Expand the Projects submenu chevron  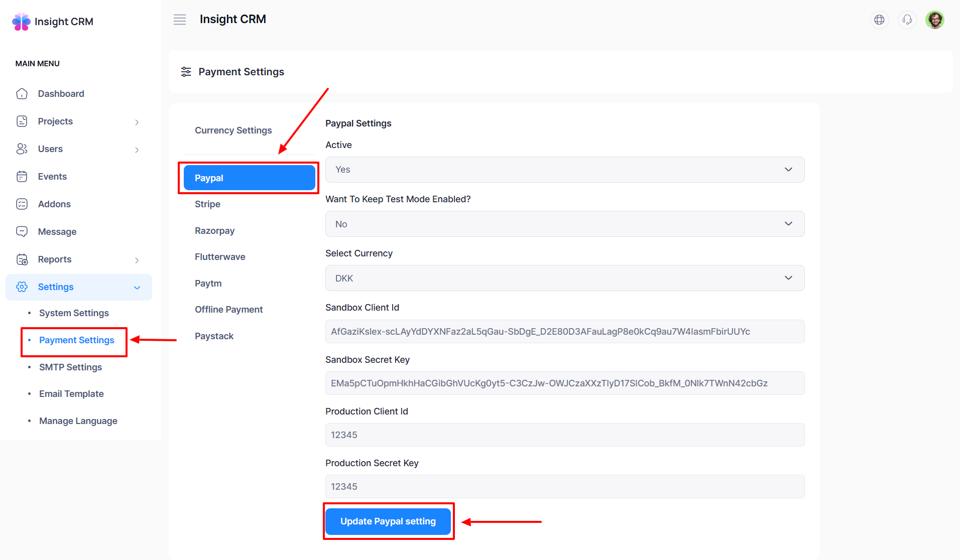[137, 122]
